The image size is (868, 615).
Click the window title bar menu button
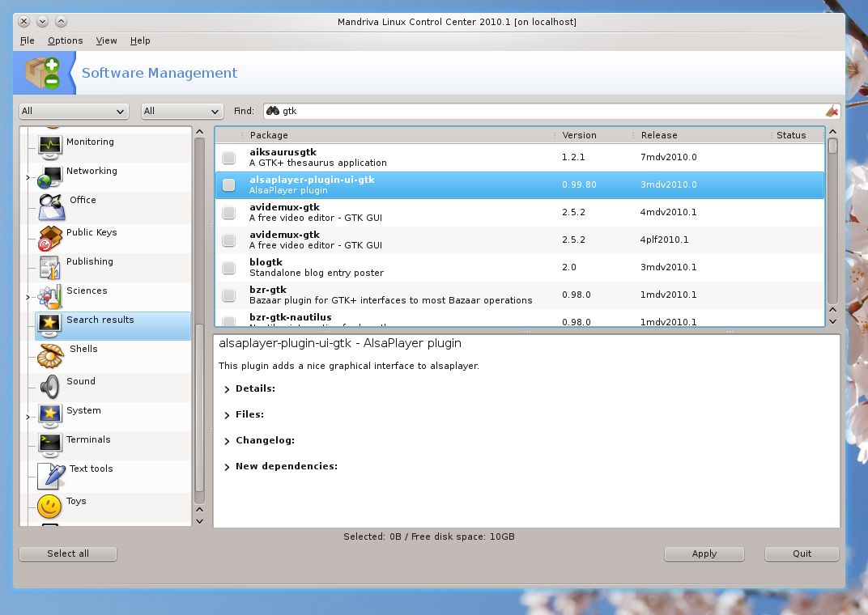coord(43,22)
